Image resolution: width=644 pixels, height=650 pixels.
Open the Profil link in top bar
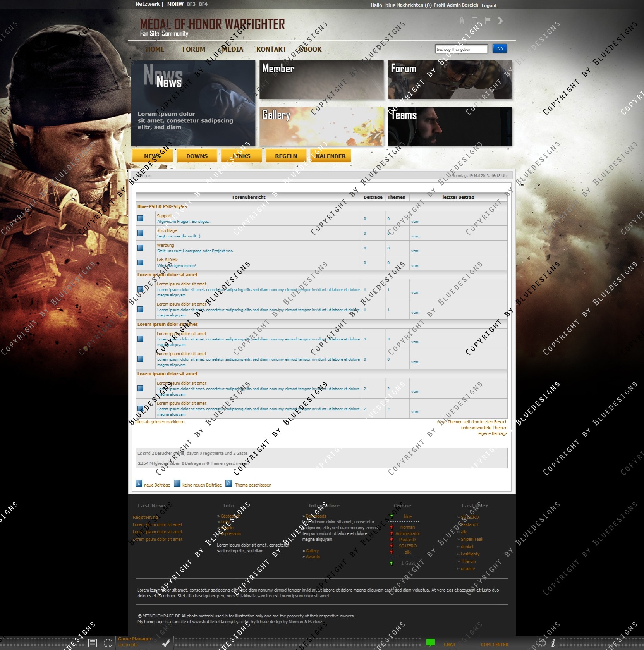(439, 5)
